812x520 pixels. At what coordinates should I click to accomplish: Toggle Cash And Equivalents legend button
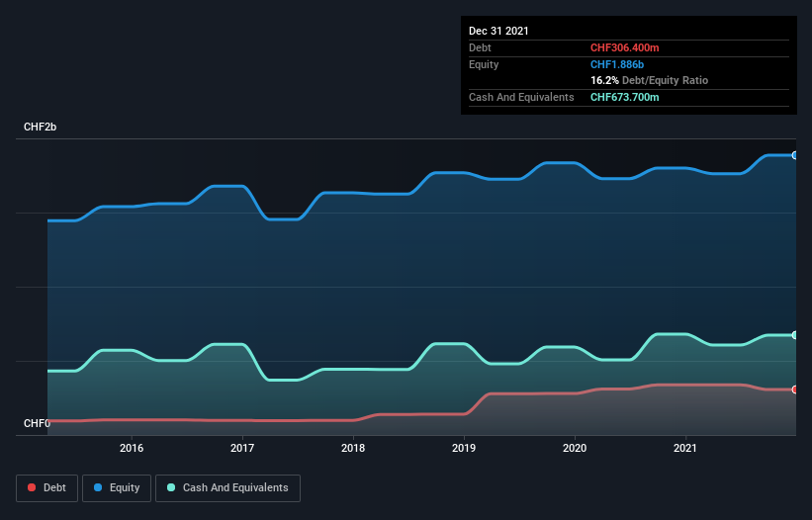coord(227,488)
